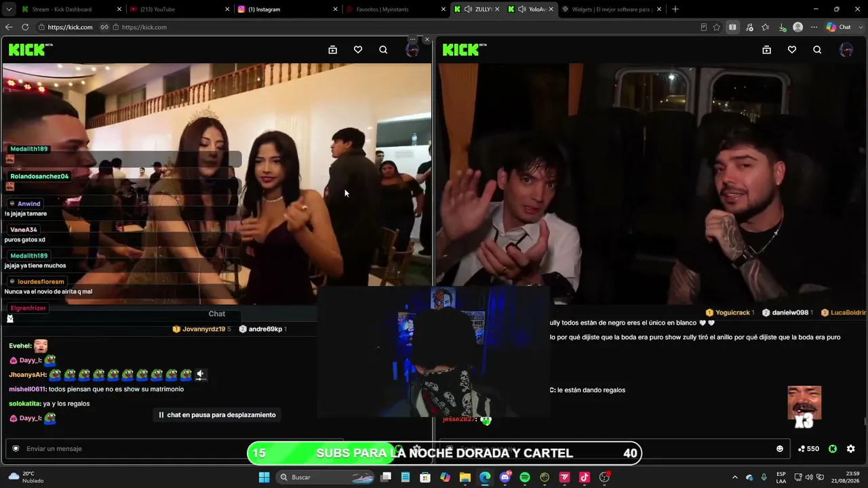Show hidden system tray icons
The image size is (868, 488).
pos(734,477)
